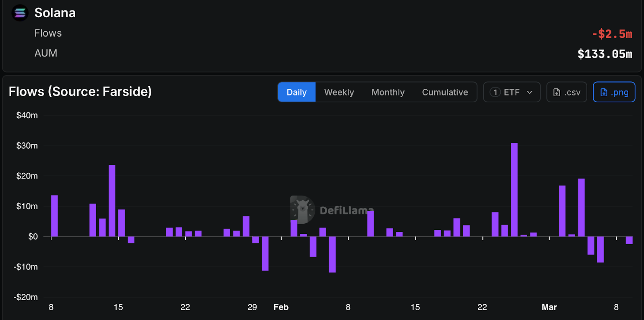Click the file icon on the .csv button
The height and width of the screenshot is (320, 644).
tap(557, 92)
